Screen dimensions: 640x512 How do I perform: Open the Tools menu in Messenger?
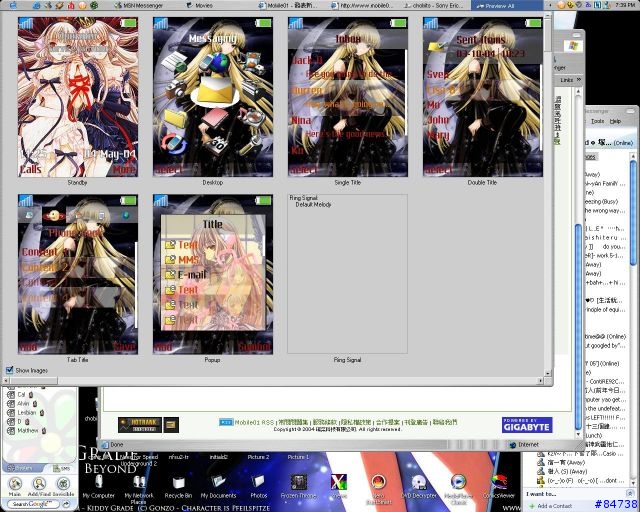597,121
